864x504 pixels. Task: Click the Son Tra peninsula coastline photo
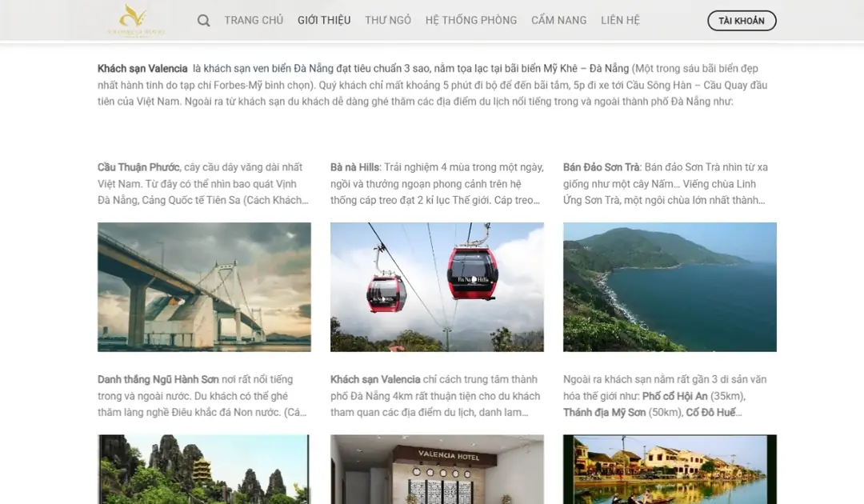coord(669,286)
